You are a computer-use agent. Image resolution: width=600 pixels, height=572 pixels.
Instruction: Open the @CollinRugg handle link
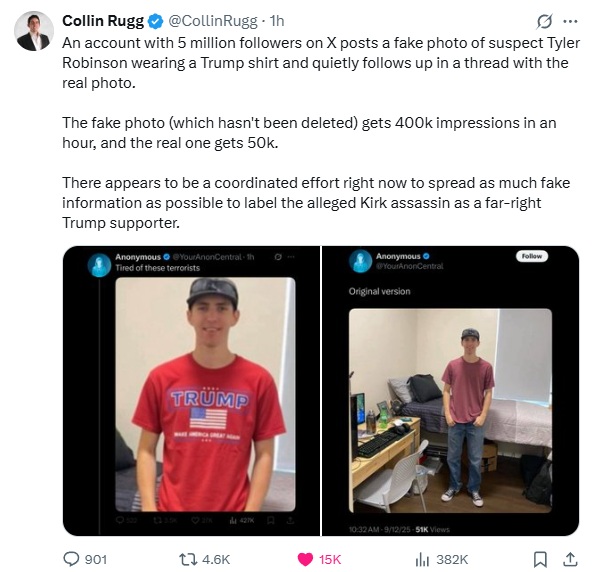[x=213, y=21]
